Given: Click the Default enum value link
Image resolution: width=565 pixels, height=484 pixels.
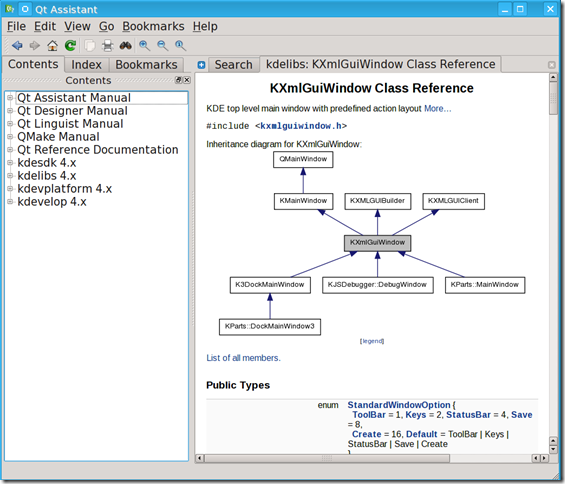Looking at the screenshot, I should (x=422, y=434).
